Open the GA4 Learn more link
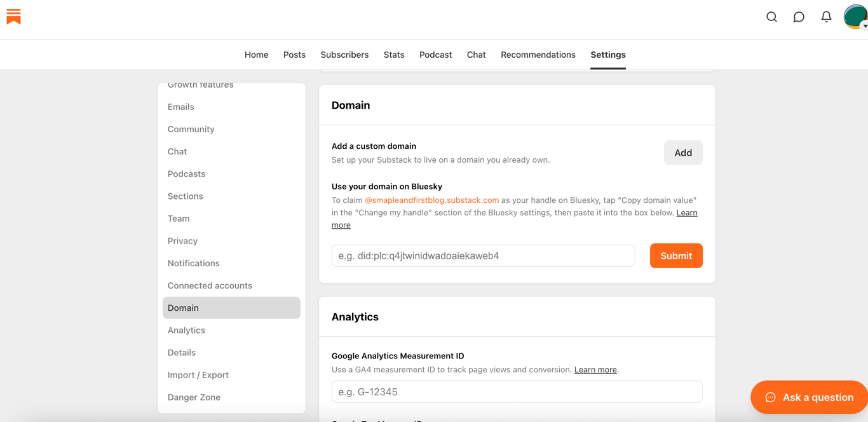 click(595, 370)
